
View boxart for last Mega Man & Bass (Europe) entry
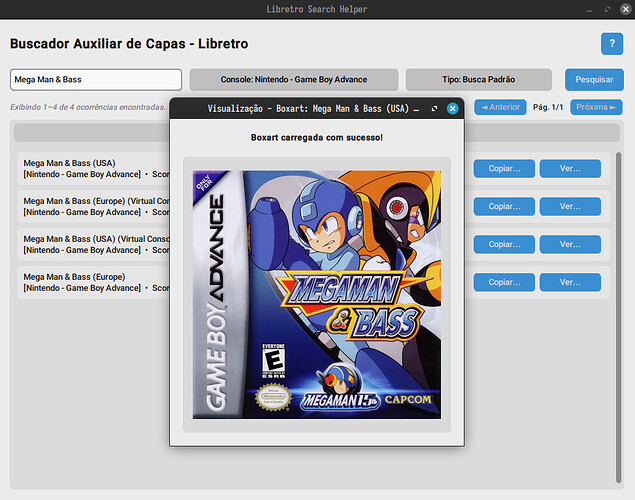[570, 282]
